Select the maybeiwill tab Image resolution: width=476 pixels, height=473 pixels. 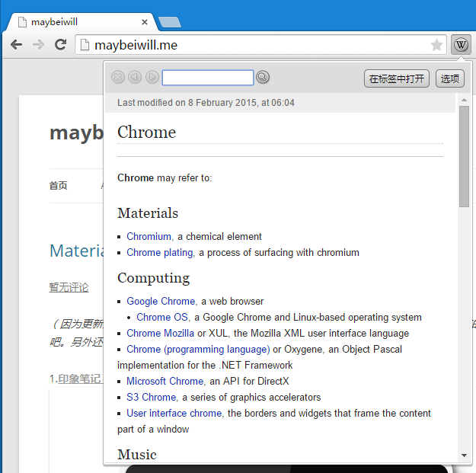[x=81, y=22]
